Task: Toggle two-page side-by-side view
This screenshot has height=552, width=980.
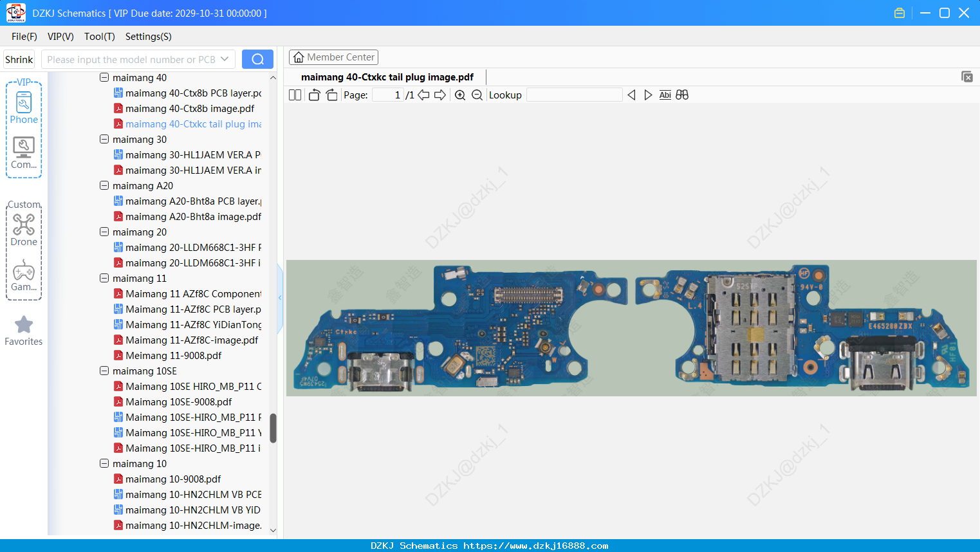Action: pos(295,95)
